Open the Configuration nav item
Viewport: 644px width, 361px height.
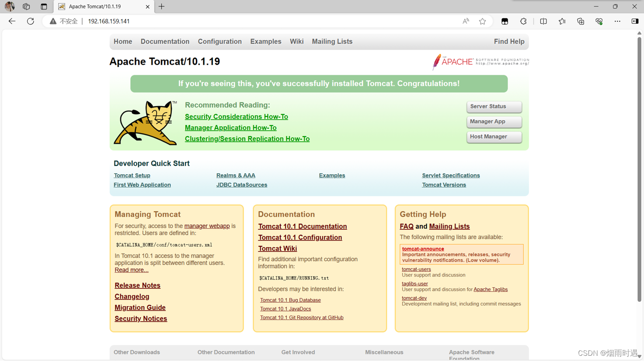tap(219, 42)
